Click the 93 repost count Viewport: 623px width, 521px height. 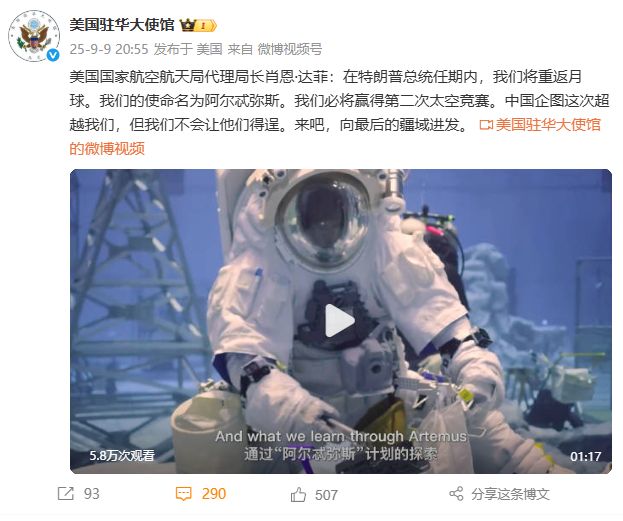pyautogui.click(x=91, y=494)
